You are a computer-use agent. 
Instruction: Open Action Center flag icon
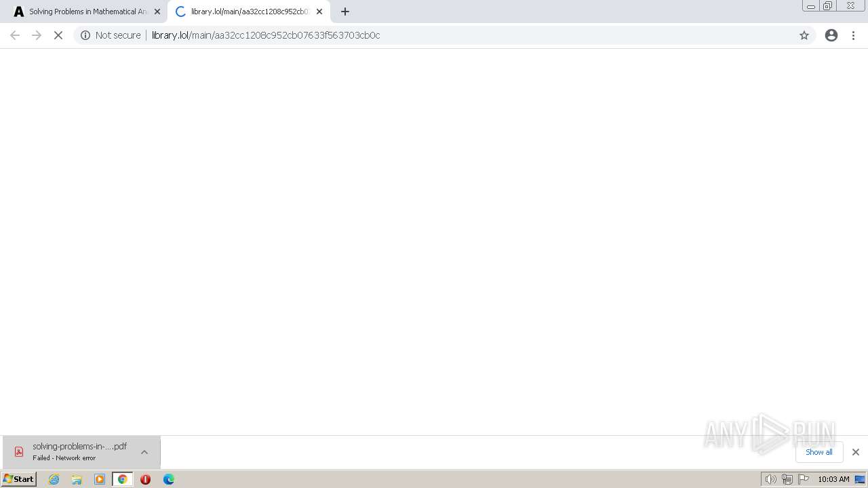[804, 479]
